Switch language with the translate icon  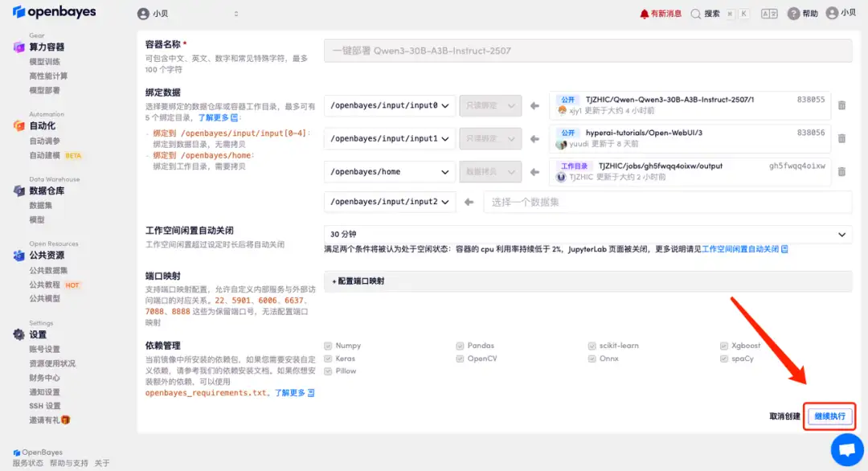pos(769,14)
